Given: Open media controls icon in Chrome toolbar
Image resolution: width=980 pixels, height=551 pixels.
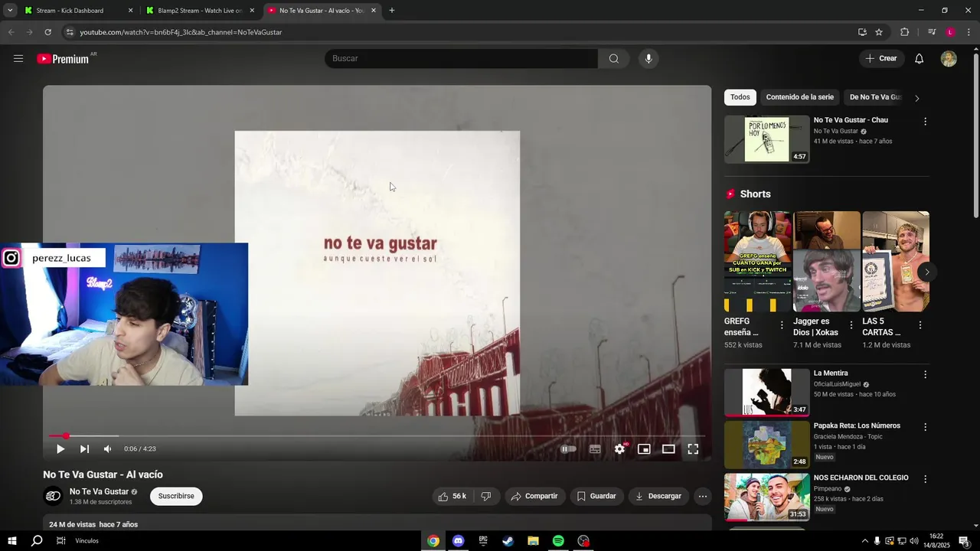Looking at the screenshot, I should pyautogui.click(x=932, y=32).
